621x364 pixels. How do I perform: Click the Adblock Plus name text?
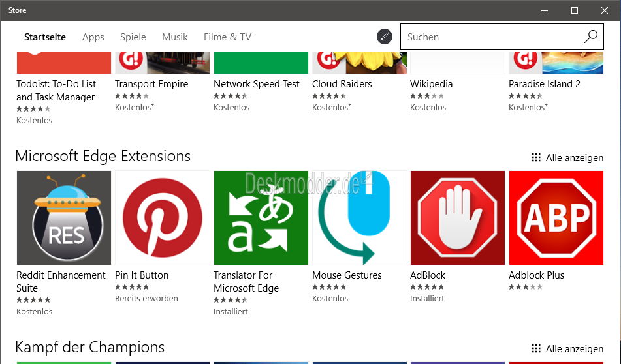(x=536, y=275)
